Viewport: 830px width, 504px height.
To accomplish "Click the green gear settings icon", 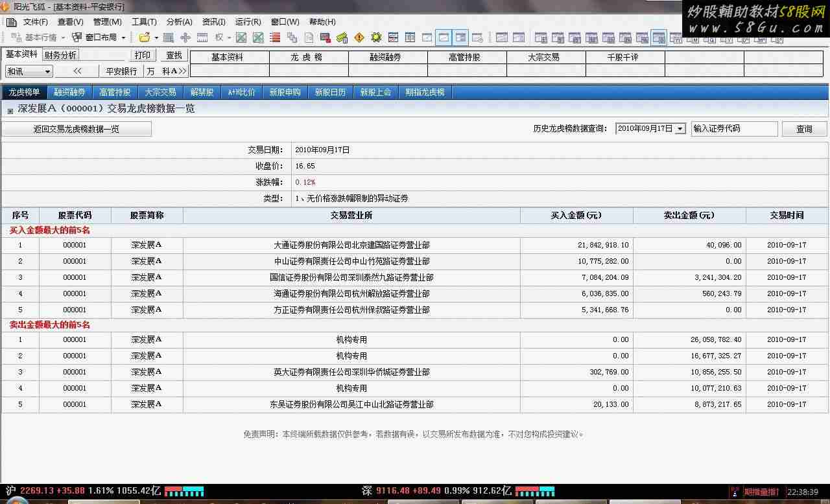I will click(376, 38).
